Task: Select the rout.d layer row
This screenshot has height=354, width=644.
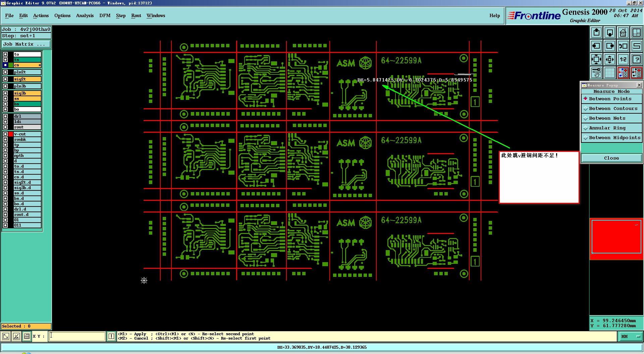Action: pos(27,215)
